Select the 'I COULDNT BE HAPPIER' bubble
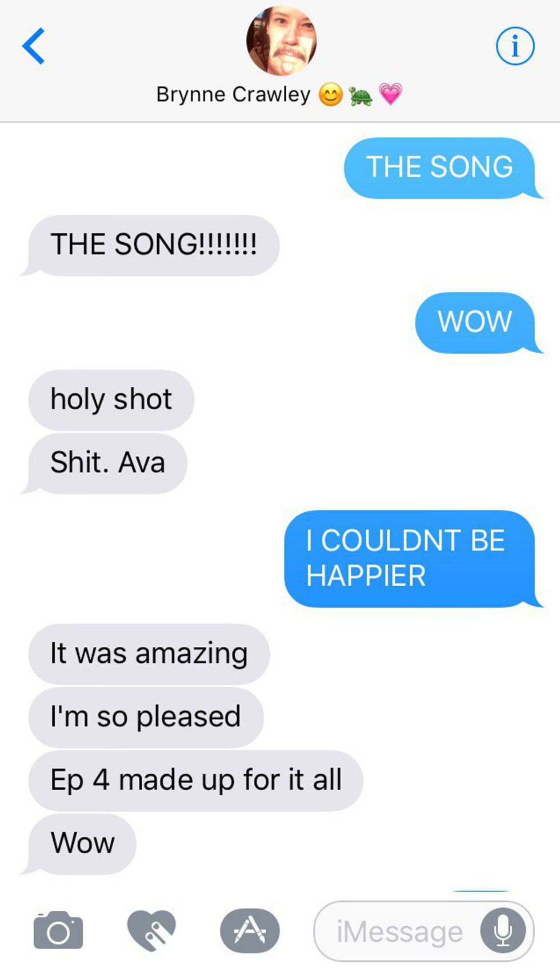The image size is (560, 968). click(413, 558)
